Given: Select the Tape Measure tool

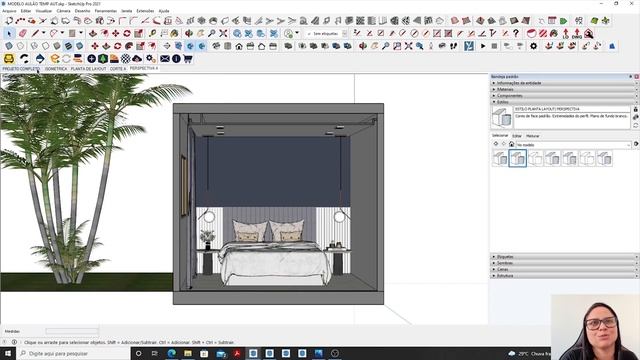Looking at the screenshot, I should 152,33.
